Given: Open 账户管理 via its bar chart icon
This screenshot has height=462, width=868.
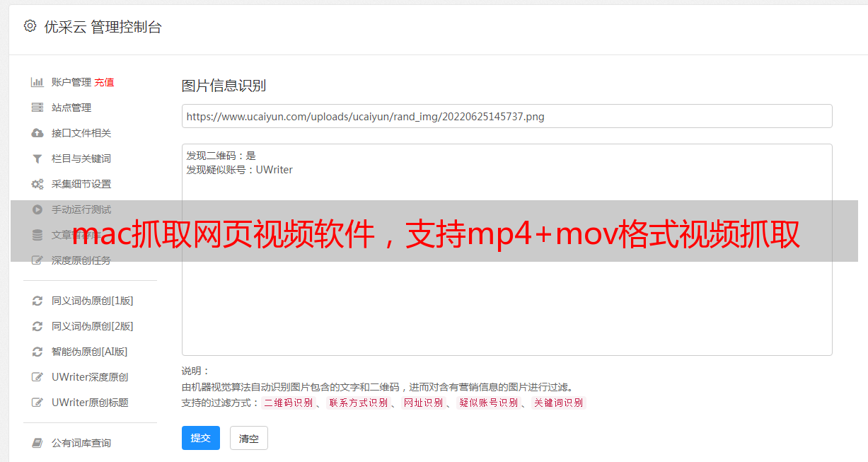Looking at the screenshot, I should click(37, 82).
